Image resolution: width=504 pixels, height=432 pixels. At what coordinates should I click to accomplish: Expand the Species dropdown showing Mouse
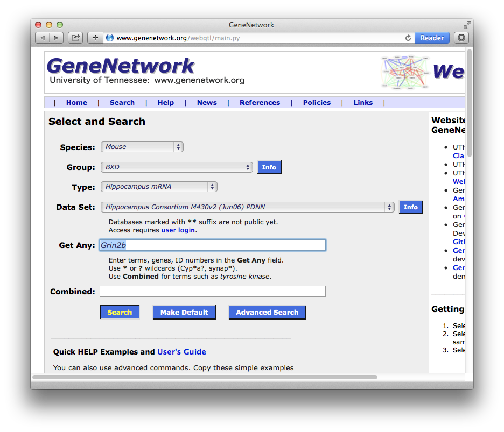pyautogui.click(x=142, y=147)
